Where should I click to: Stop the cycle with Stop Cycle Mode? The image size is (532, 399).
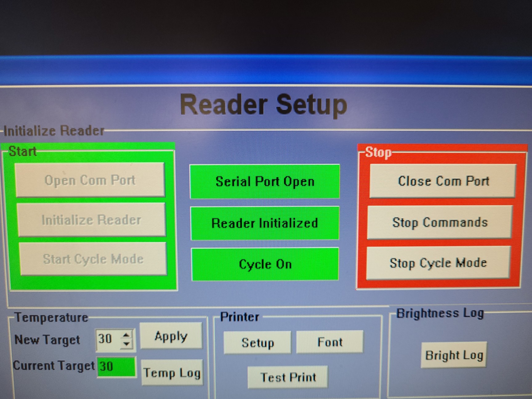point(438,263)
